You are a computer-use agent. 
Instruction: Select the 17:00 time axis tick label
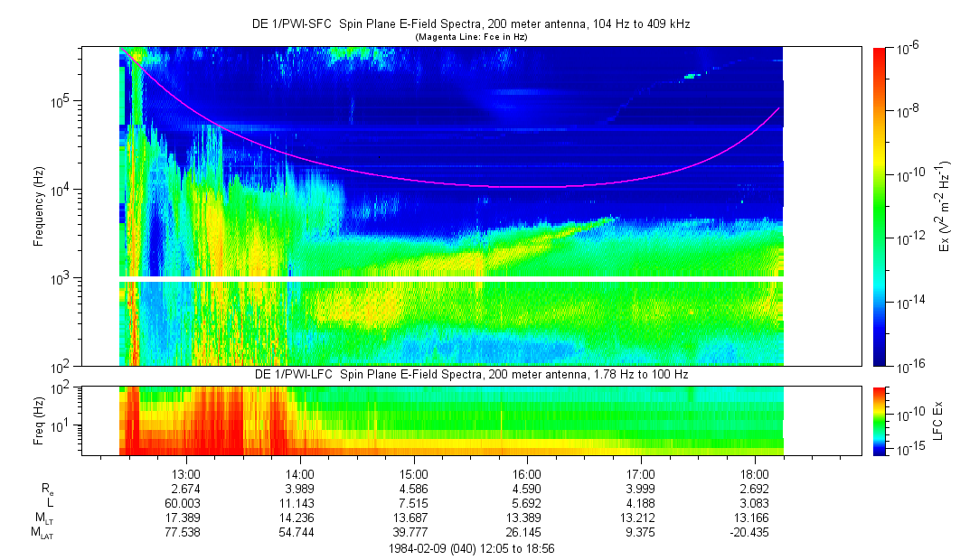pyautogui.click(x=641, y=473)
